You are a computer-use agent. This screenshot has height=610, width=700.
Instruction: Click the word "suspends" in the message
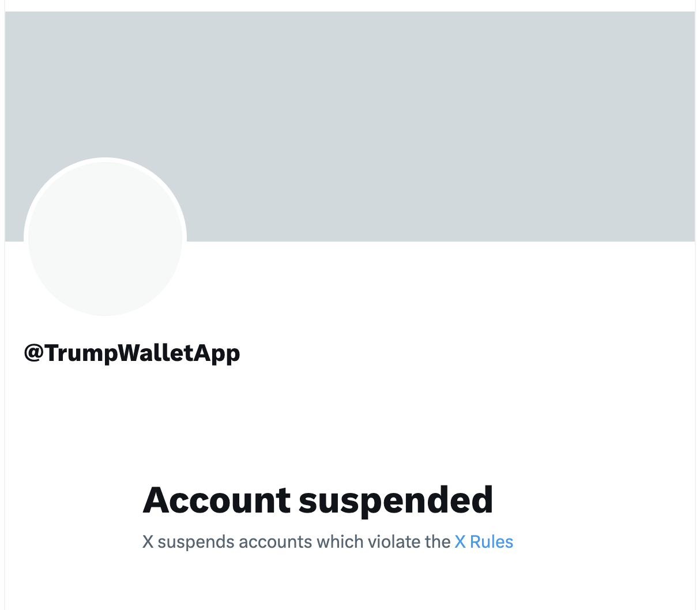195,542
